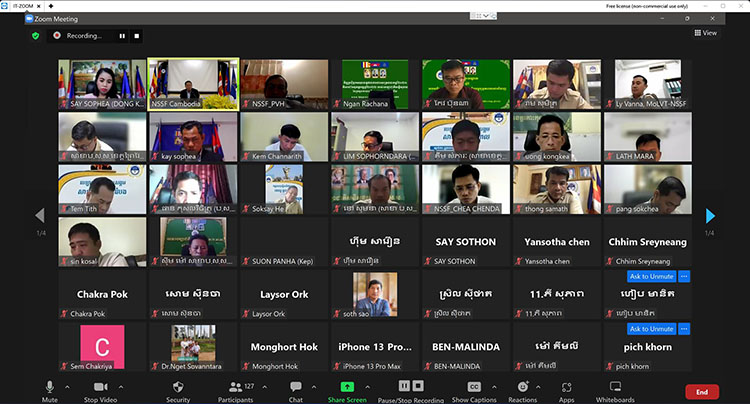Open the Apps icon
The height and width of the screenshot is (404, 750).
click(x=567, y=387)
